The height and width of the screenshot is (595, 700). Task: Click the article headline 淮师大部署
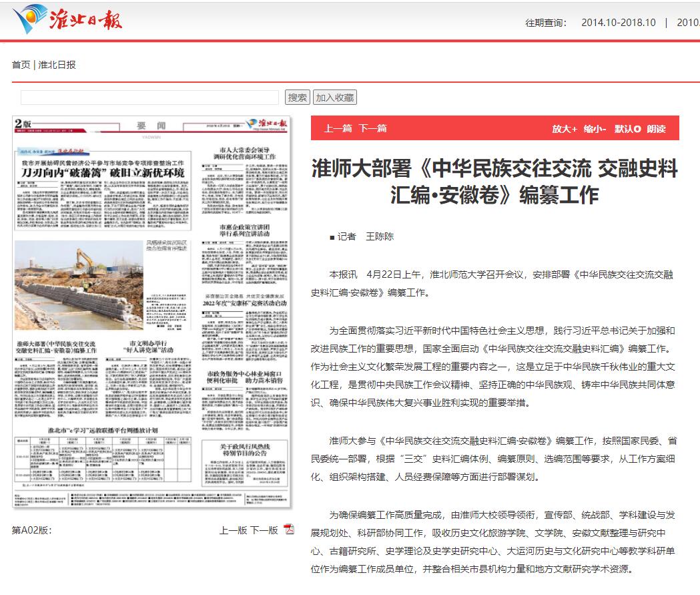[x=494, y=182]
